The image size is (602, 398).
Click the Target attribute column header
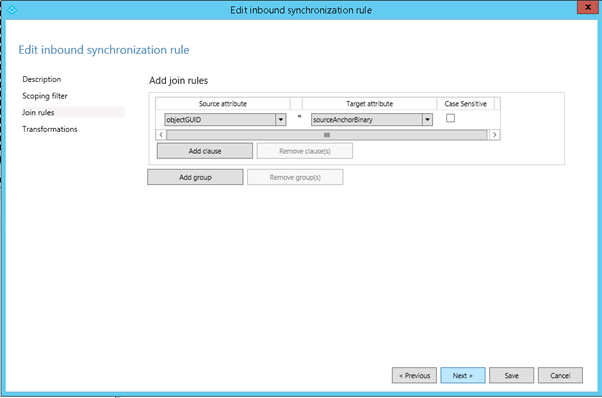369,104
